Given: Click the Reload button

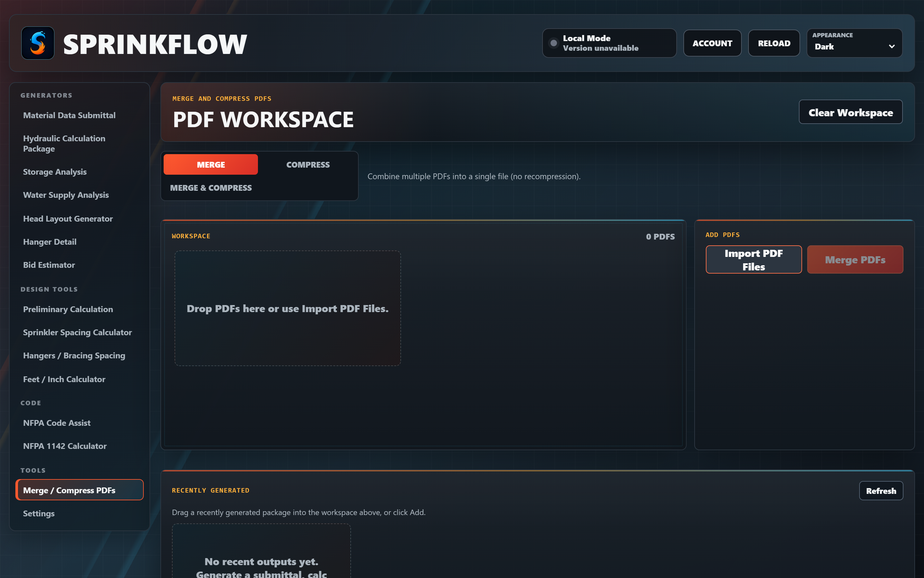Looking at the screenshot, I should click(x=774, y=43).
